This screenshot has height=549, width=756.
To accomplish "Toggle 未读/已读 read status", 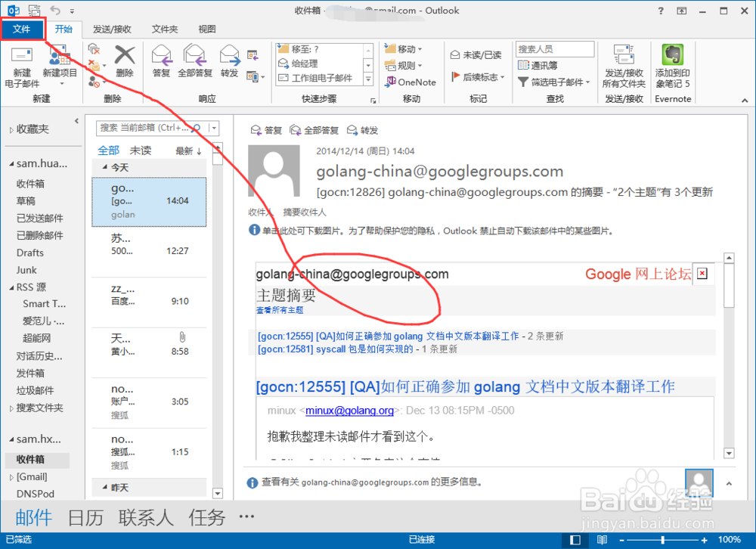I will click(x=476, y=55).
